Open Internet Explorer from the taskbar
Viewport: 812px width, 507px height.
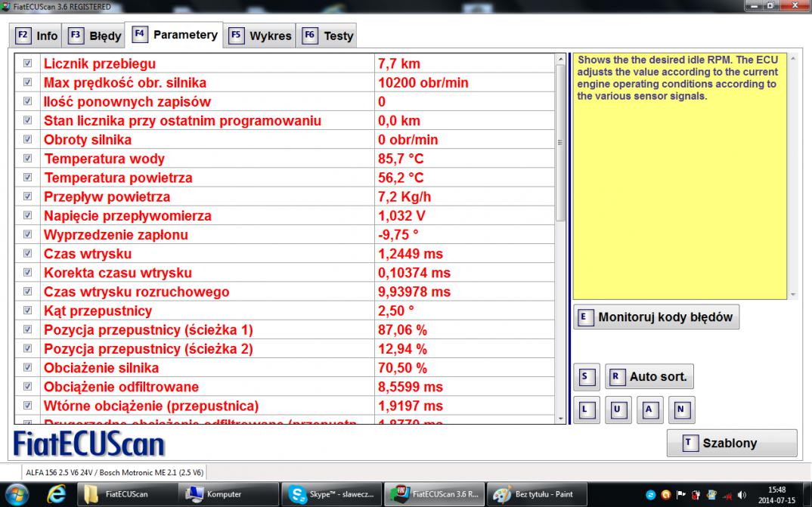click(55, 494)
